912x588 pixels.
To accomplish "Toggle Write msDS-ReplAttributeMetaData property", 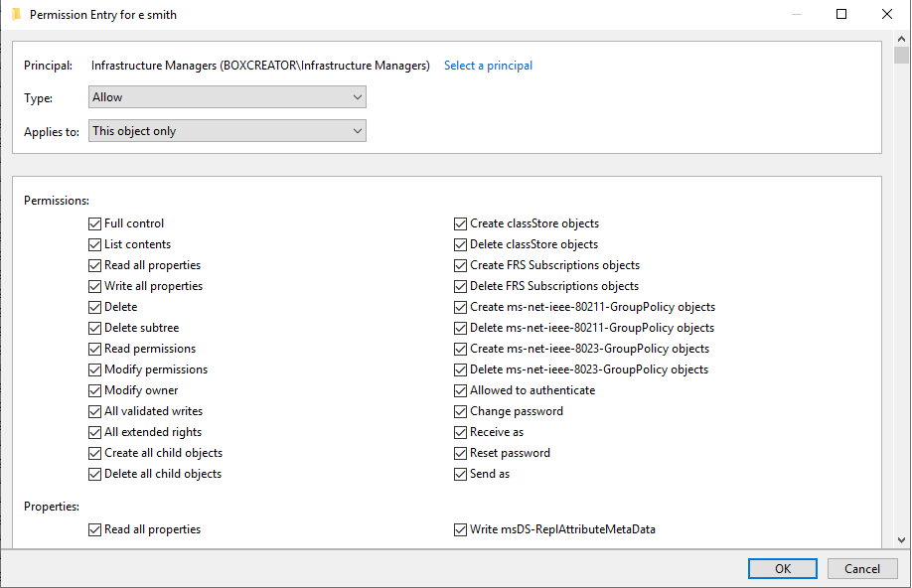I will tap(461, 529).
